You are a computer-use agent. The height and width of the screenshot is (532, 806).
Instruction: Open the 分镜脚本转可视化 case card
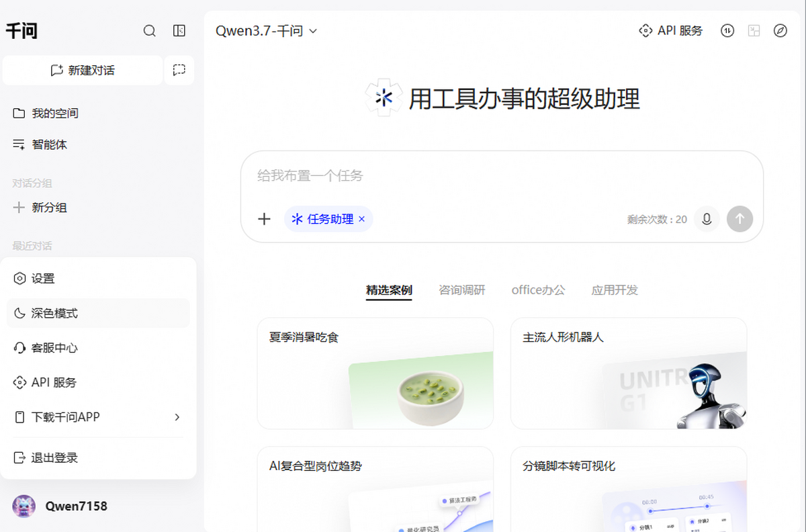point(629,489)
